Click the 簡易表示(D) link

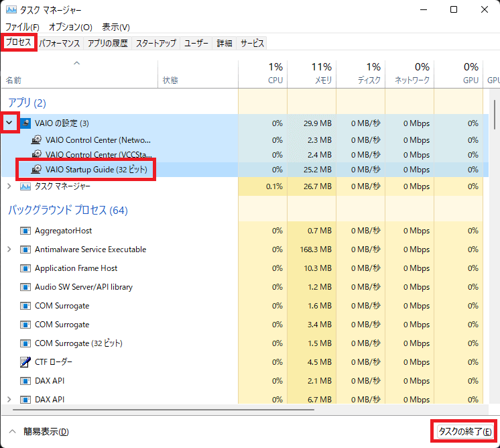coord(46,432)
